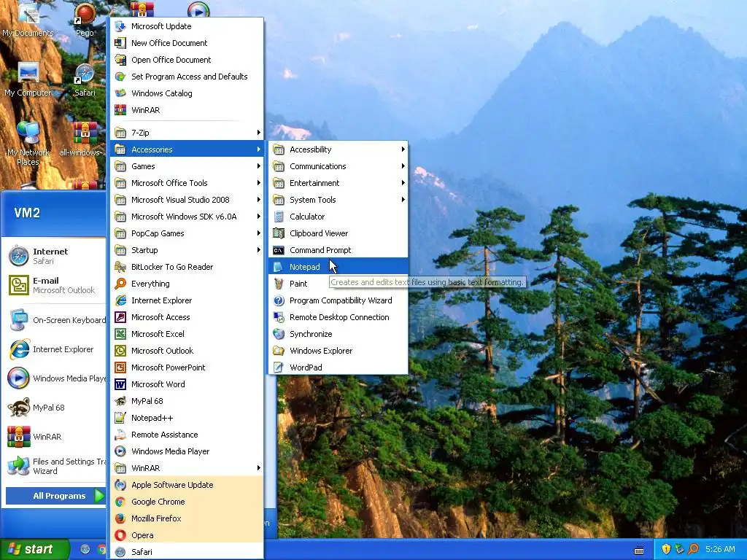Click the Microsoft Access key icon

click(x=120, y=317)
